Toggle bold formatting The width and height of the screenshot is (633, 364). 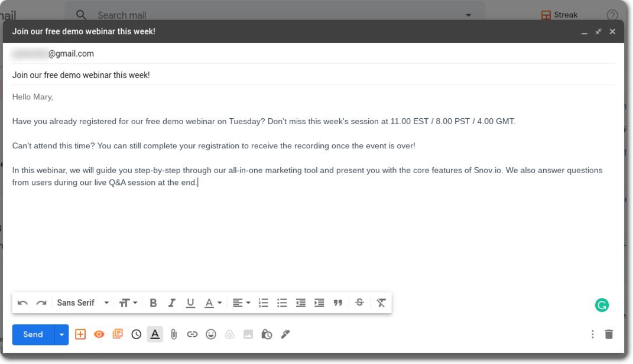(x=153, y=303)
